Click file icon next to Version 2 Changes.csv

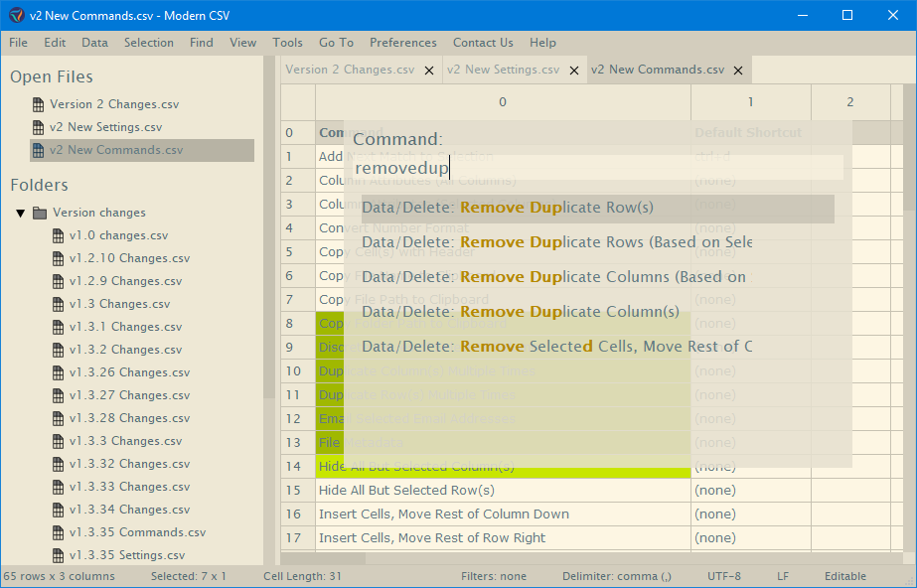click(38, 104)
